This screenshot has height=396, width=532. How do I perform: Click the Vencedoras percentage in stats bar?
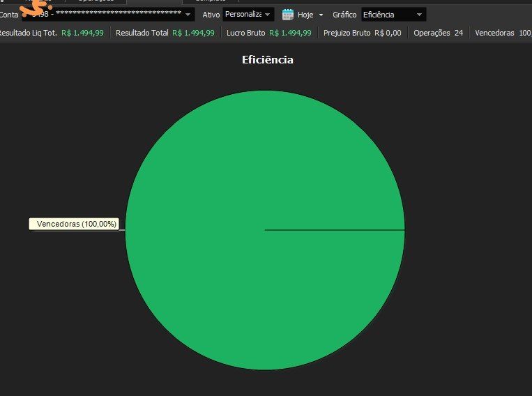[x=525, y=33]
